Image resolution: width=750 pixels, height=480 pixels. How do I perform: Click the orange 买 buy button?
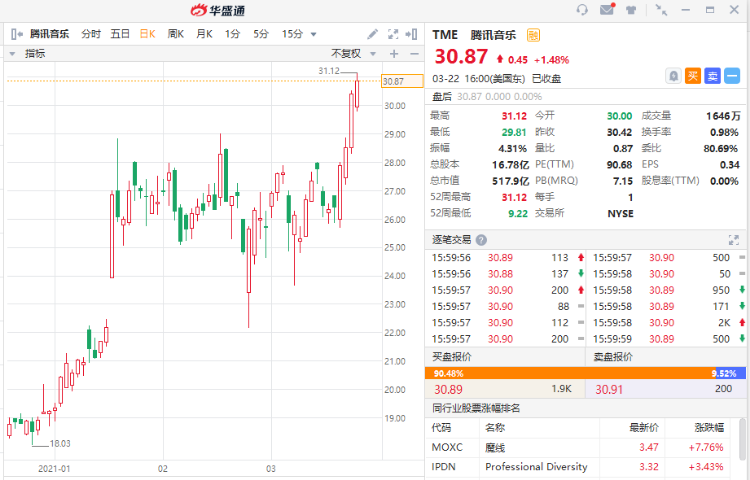pos(693,76)
